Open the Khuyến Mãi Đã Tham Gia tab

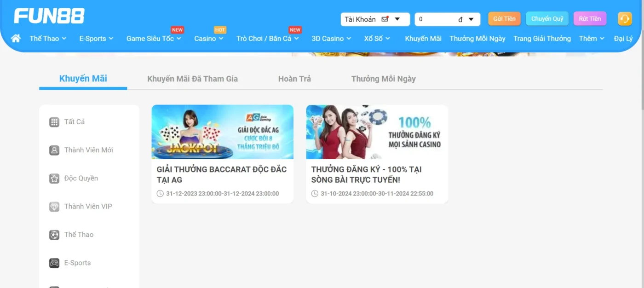click(x=192, y=79)
